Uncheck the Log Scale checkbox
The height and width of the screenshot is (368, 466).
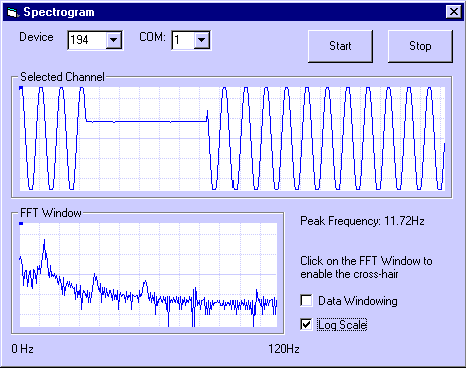pyautogui.click(x=306, y=324)
